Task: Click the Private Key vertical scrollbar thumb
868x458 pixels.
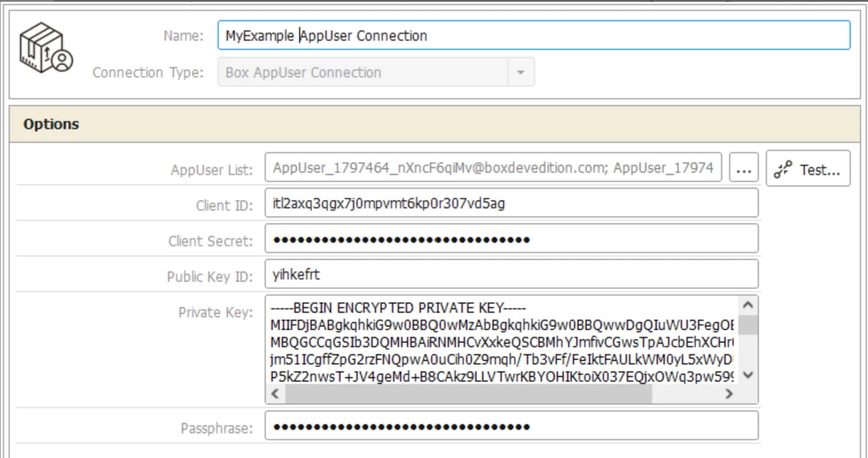Action: click(749, 325)
